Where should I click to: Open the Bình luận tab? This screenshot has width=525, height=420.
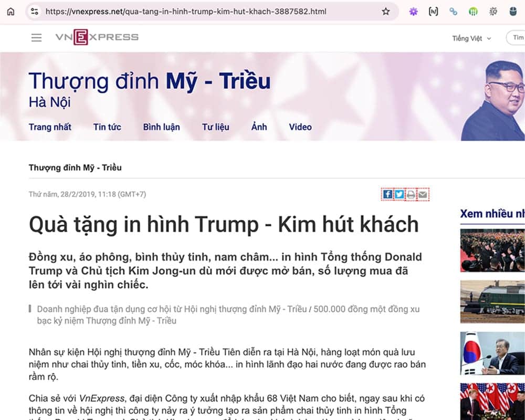coord(161,127)
